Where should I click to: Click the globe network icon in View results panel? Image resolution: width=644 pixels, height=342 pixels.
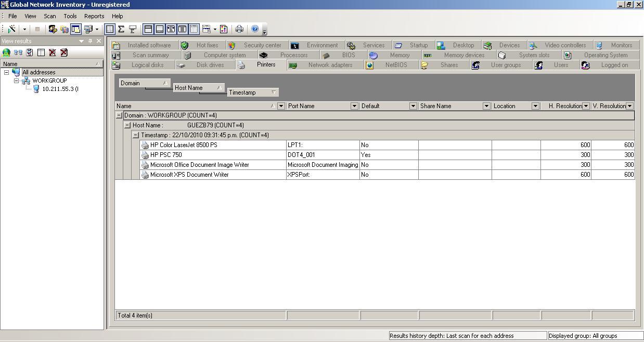tap(6, 52)
